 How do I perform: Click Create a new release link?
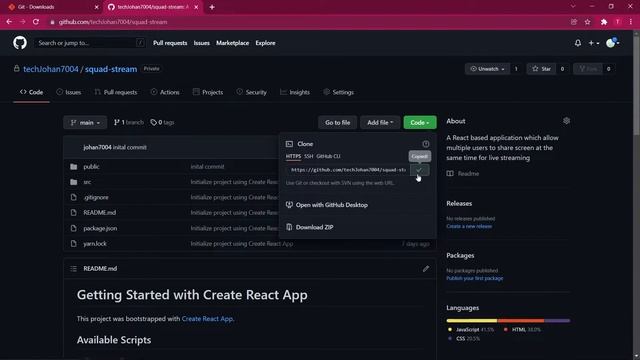(x=469, y=226)
